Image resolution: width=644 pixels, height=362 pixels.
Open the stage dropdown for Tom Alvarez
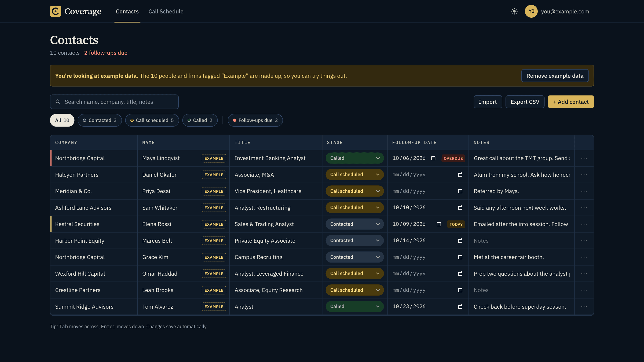355,306
